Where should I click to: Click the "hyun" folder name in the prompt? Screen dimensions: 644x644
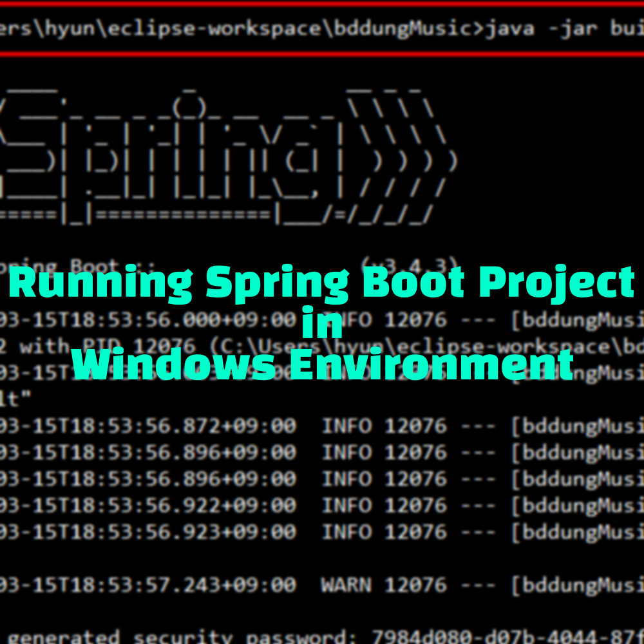coord(70,30)
